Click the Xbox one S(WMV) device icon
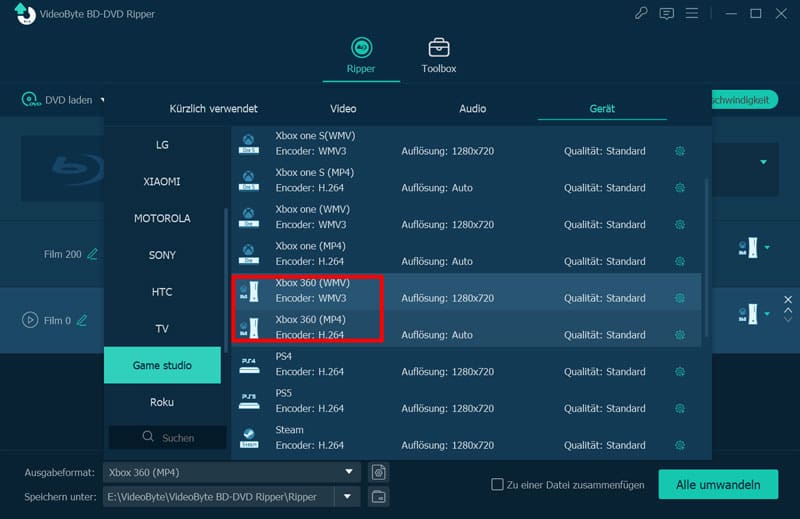800x519 pixels. coord(248,144)
